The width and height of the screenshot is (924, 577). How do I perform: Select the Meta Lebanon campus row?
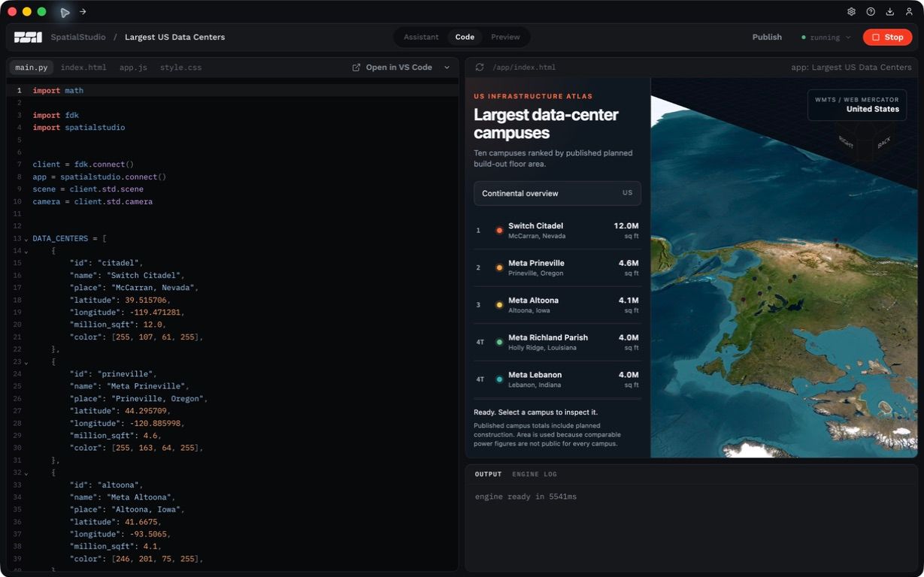[x=557, y=379]
